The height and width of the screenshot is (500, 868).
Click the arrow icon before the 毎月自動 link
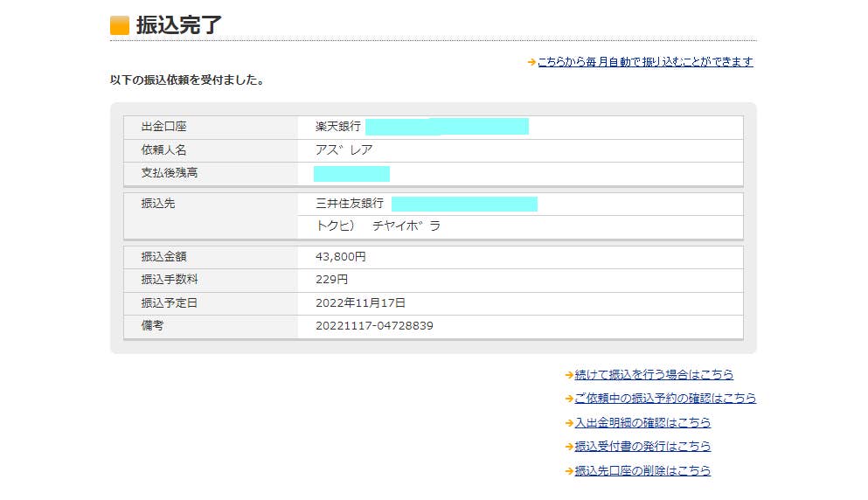531,62
